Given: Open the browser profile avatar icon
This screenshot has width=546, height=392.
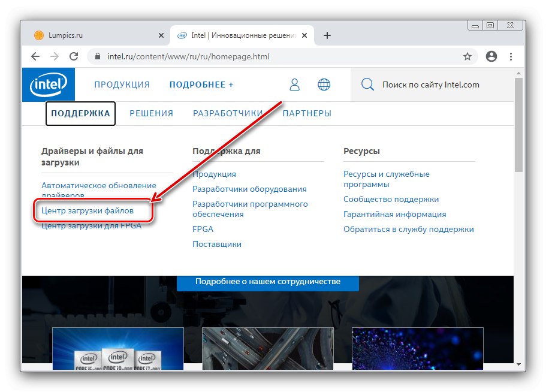Looking at the screenshot, I should pos(491,56).
